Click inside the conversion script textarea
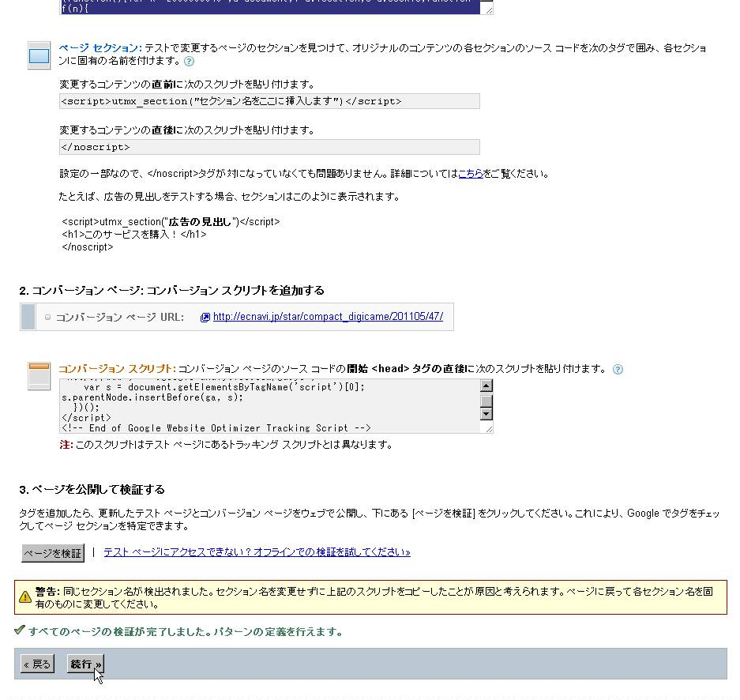Viewport: 740px width, 700px height. (269, 406)
